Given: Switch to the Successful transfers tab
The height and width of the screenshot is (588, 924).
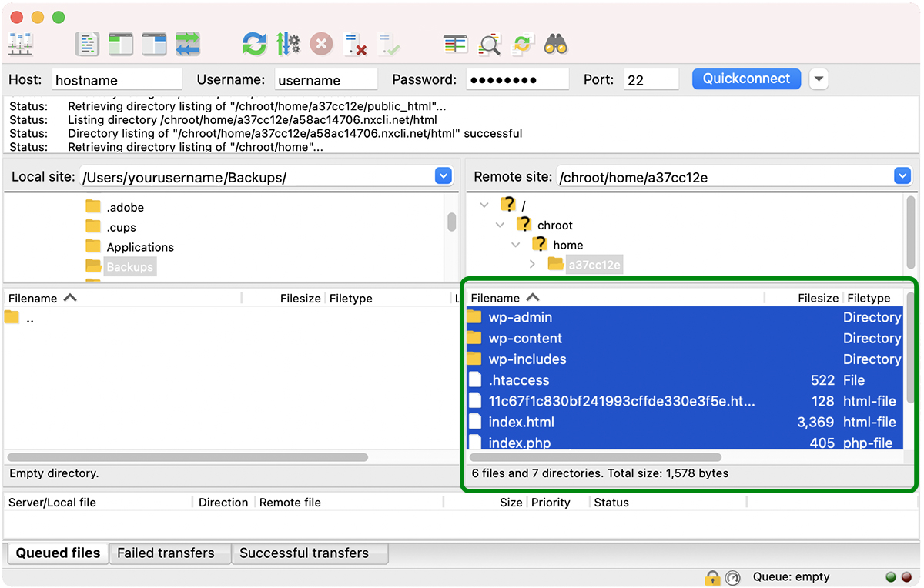Looking at the screenshot, I should point(303,553).
